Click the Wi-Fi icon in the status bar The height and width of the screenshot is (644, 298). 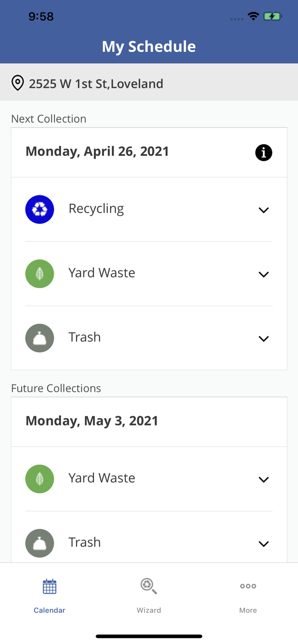[x=253, y=15]
